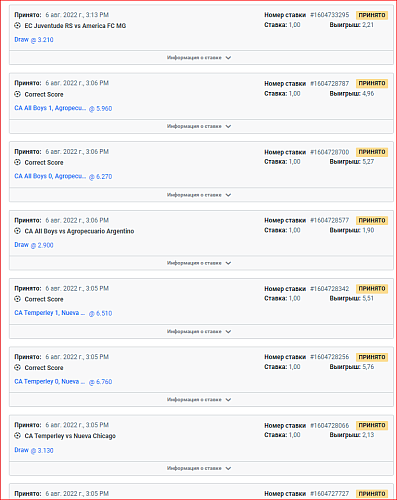Click soccer icon of bet #1604728787 Correct Score
The width and height of the screenshot is (397, 500).
click(x=18, y=94)
